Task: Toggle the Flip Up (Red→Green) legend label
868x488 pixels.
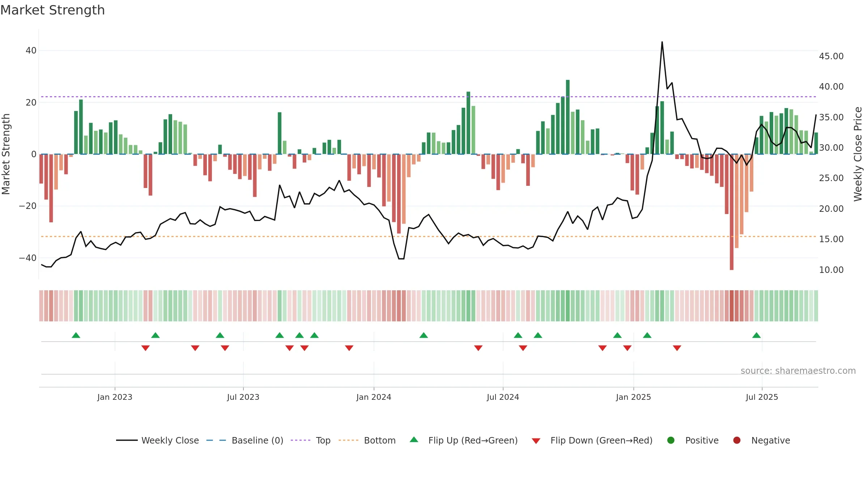Action: point(473,440)
